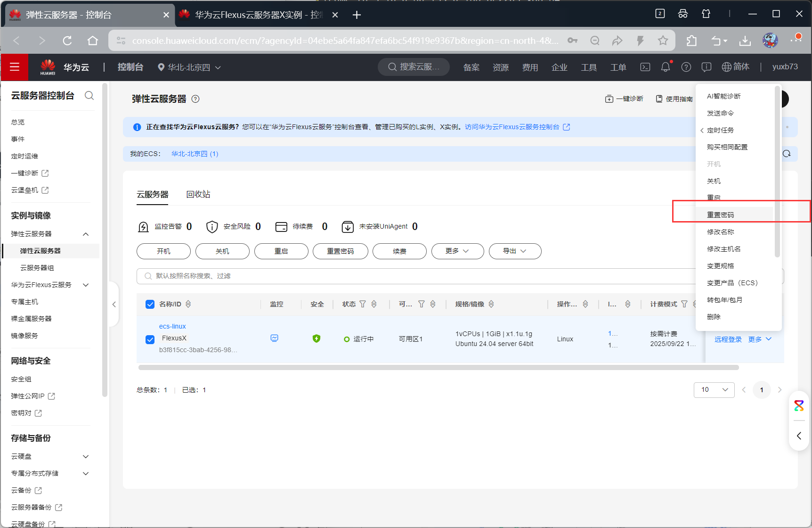812x528 pixels.
Task: Toggle the select-all checkbox in table header
Action: 150,304
